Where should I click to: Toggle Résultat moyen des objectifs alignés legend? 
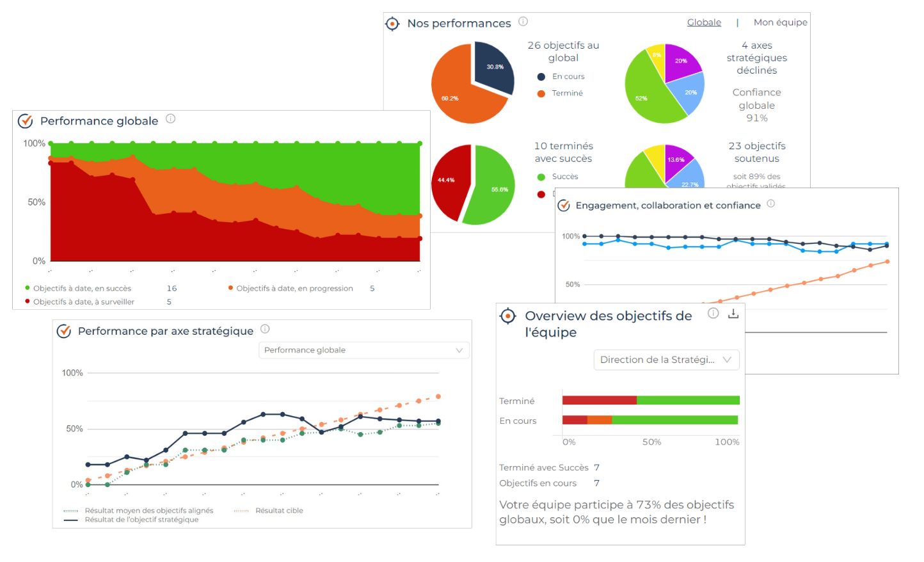click(x=138, y=511)
